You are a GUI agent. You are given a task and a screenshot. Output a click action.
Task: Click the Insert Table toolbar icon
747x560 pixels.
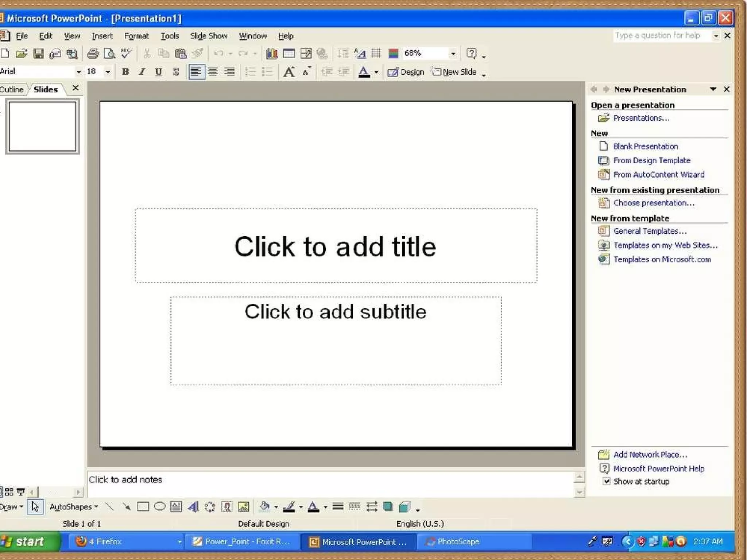(x=289, y=54)
